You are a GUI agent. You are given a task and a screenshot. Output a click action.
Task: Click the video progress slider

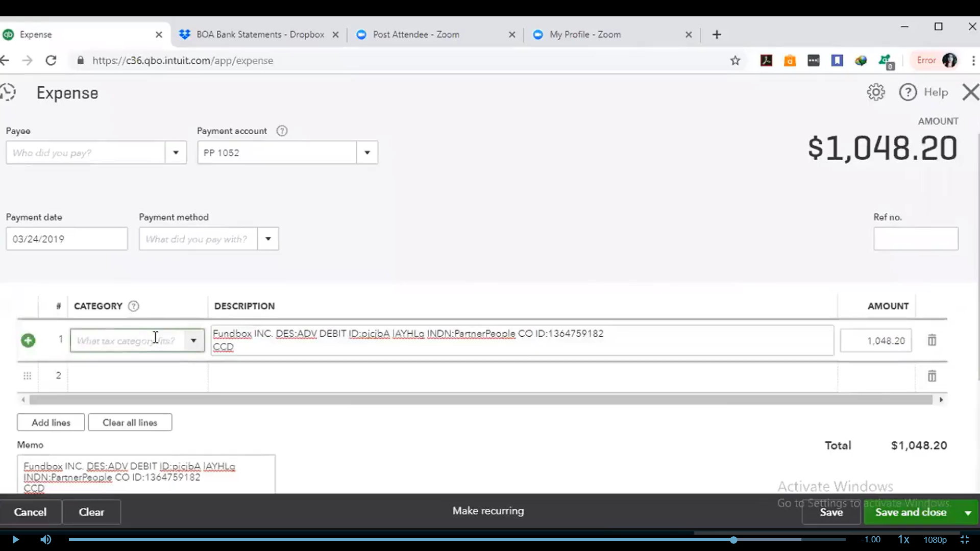pyautogui.click(x=733, y=540)
